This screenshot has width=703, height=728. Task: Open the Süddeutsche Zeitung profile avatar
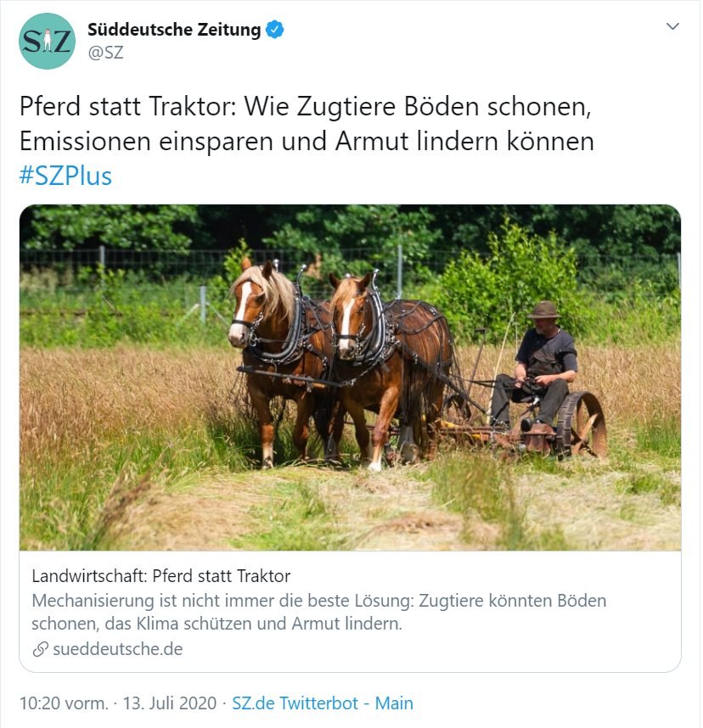[47, 42]
